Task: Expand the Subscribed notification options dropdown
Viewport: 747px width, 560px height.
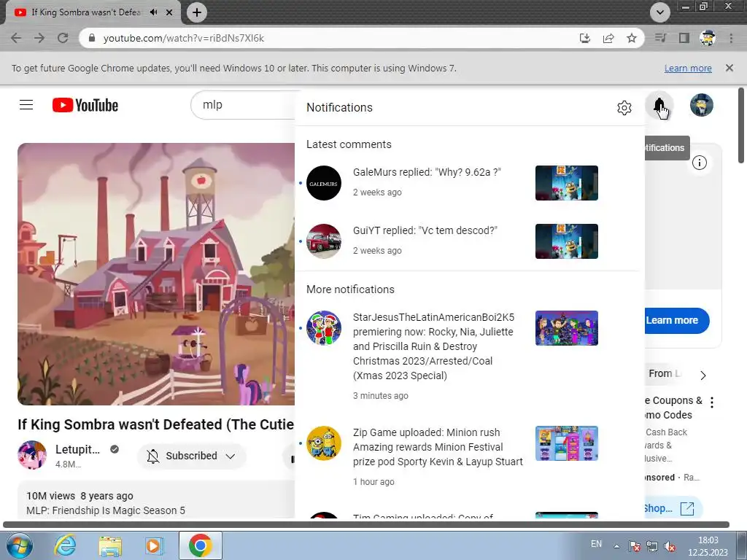Action: pos(192,456)
